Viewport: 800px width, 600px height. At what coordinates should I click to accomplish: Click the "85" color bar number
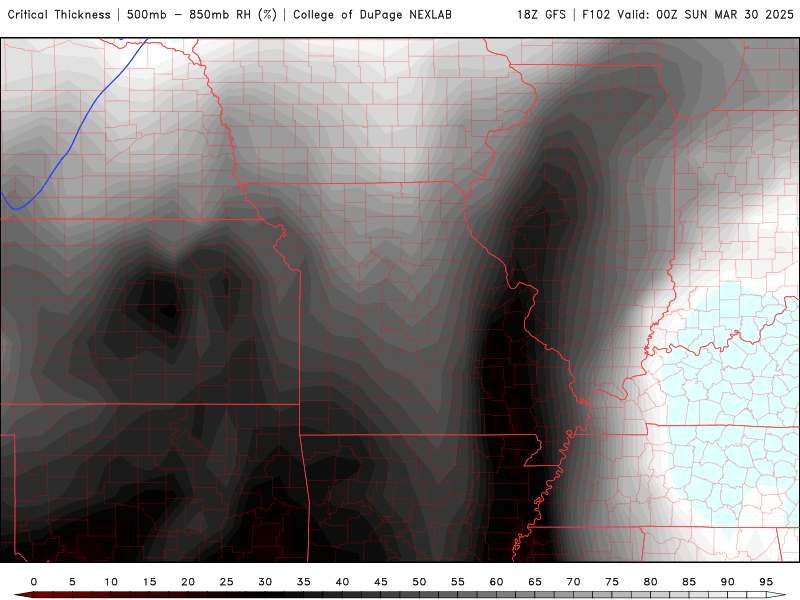689,582
